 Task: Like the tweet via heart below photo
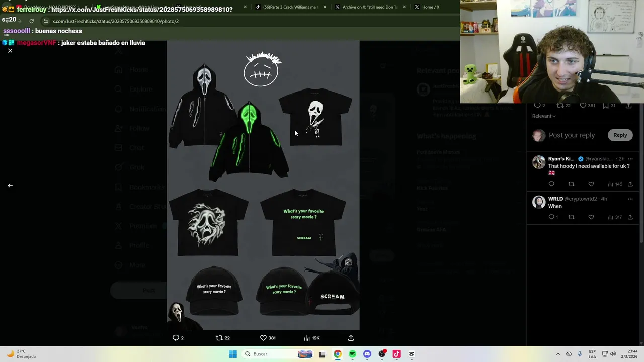267,338
